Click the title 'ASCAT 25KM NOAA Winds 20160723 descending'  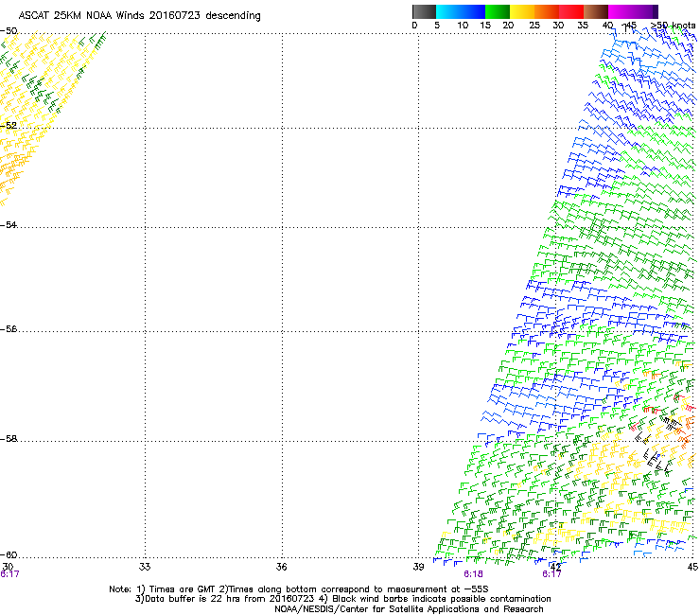point(139,16)
